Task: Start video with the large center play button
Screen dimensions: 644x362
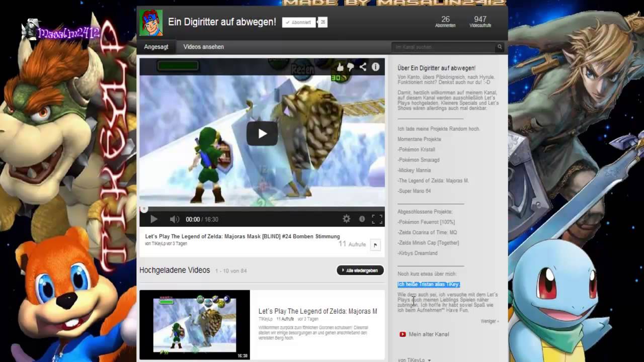Action: pyautogui.click(x=262, y=133)
